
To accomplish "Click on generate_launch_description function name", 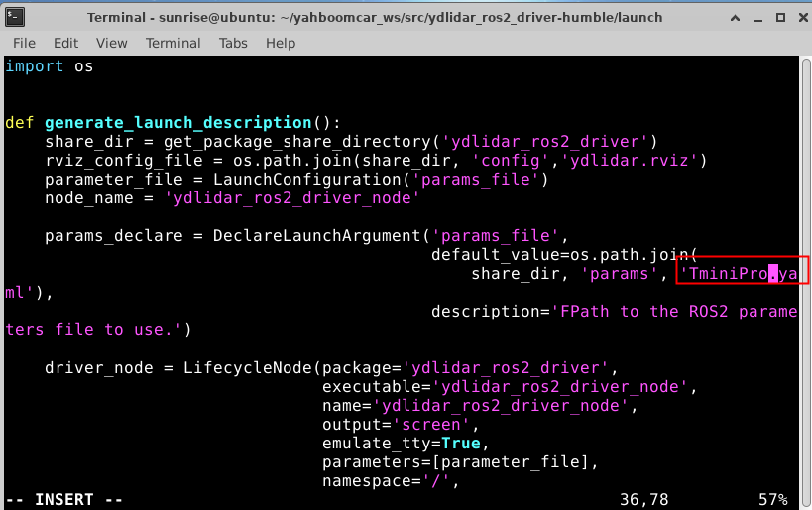I will pos(178,123).
